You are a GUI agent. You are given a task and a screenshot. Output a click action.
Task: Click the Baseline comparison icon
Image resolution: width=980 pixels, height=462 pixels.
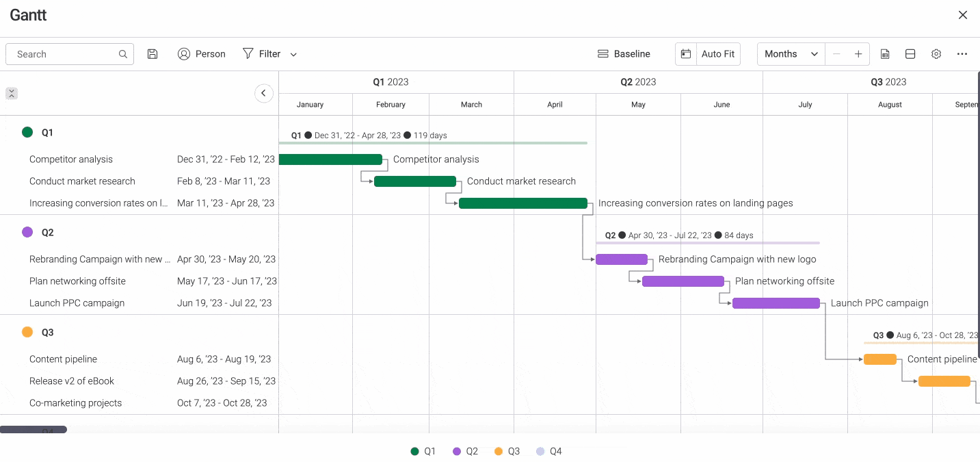tap(602, 53)
